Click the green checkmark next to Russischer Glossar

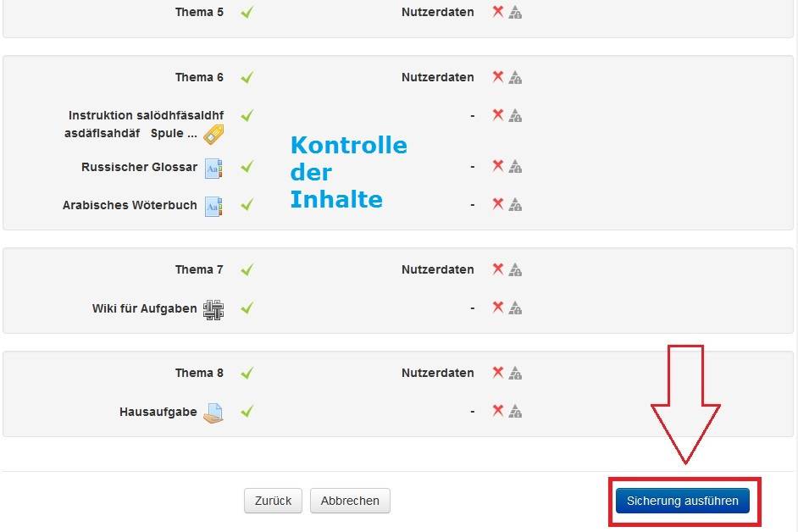247,167
